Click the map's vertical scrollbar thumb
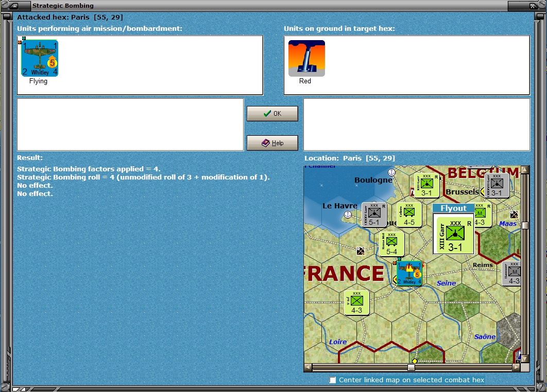The height and width of the screenshot is (392, 547). click(525, 225)
